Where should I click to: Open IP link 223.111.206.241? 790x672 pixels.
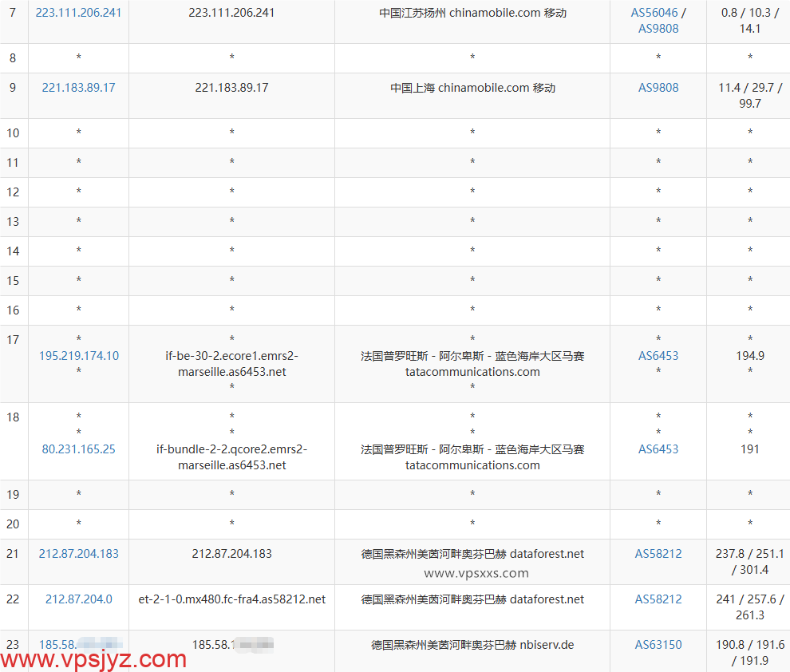coord(78,13)
